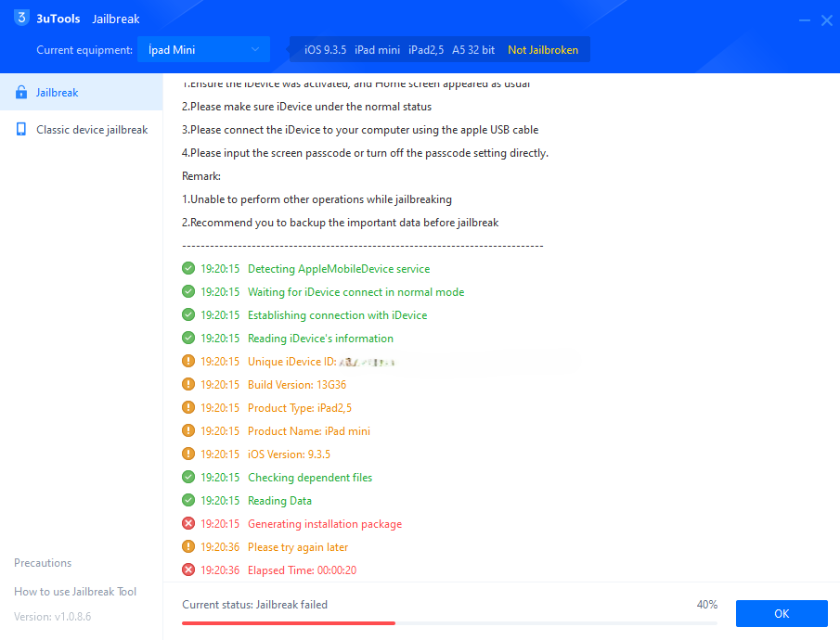Click green check icon for Waiting for iDevice connect
Viewport: 840px width, 640px height.
188,291
